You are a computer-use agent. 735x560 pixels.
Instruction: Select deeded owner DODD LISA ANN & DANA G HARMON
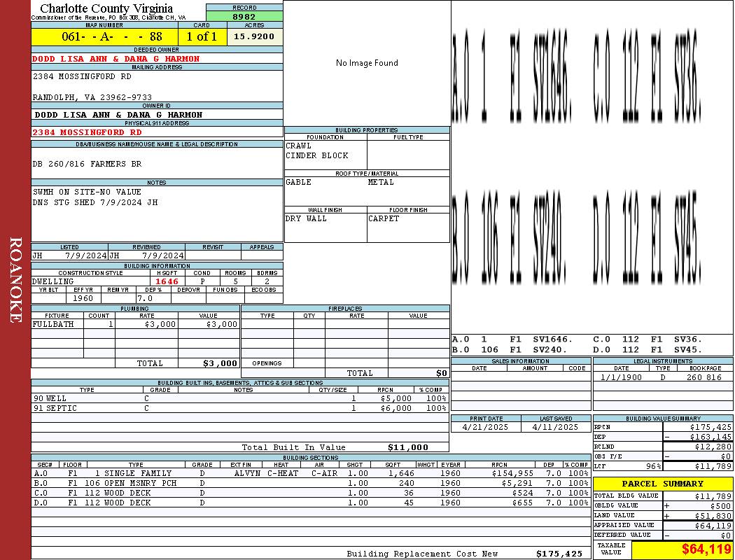115,59
